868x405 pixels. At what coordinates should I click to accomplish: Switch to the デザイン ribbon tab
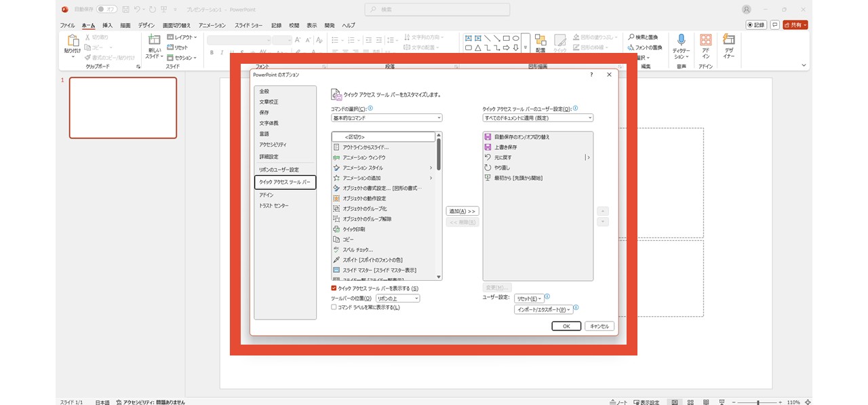[146, 25]
